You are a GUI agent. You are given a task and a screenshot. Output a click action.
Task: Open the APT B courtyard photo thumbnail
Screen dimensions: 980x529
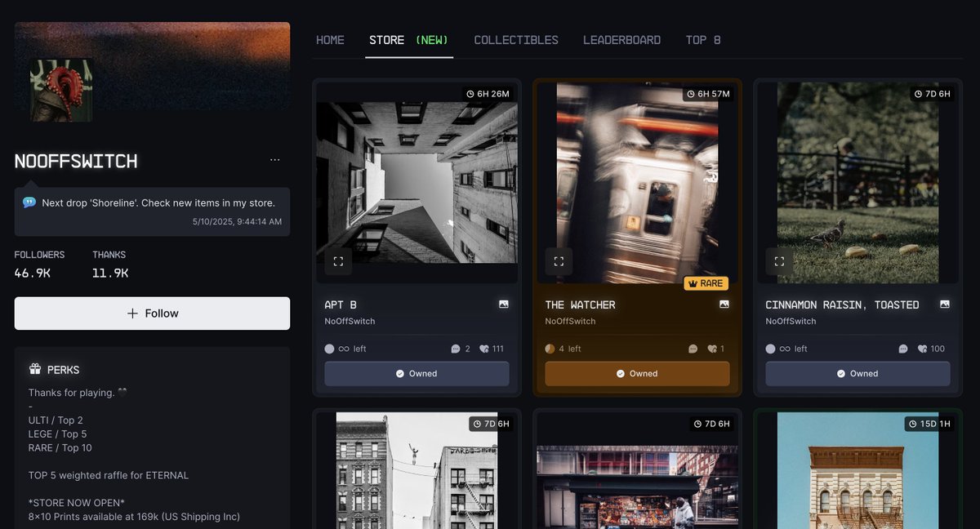[x=416, y=181]
